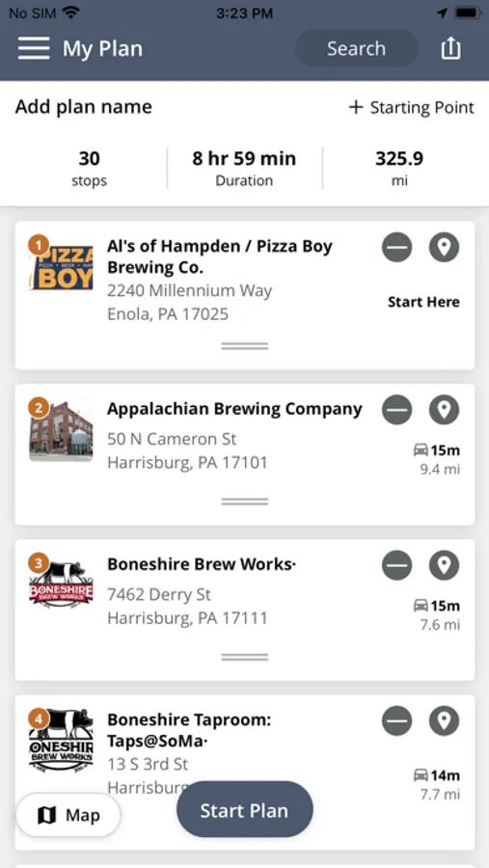Tap reorder handle on Appalachian Brewing card
Image resolution: width=489 pixels, height=868 pixels.
(245, 502)
